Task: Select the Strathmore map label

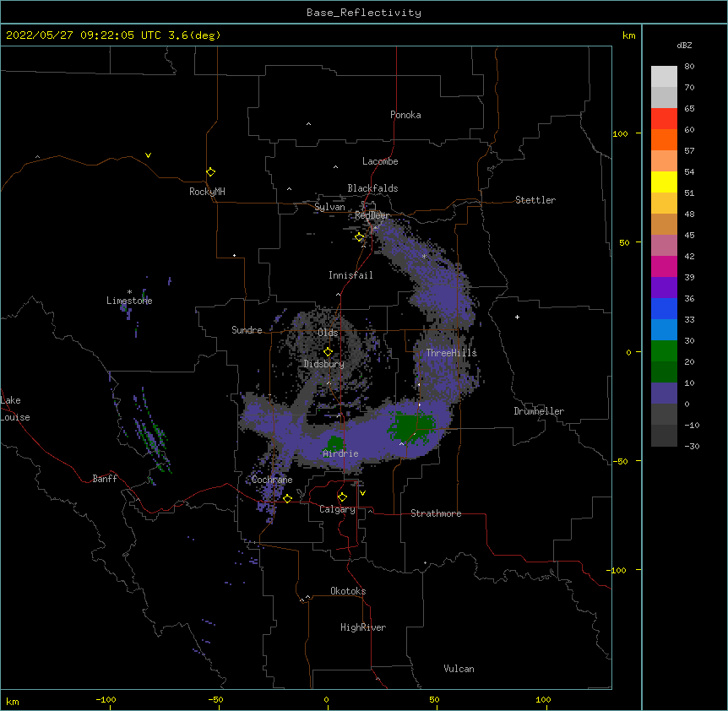Action: click(436, 513)
